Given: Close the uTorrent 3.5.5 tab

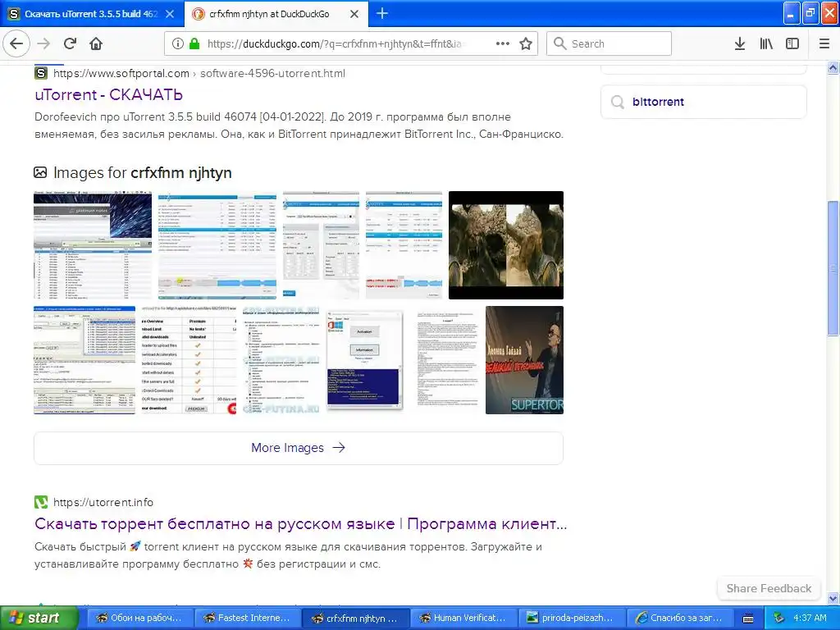Looking at the screenshot, I should [170, 14].
